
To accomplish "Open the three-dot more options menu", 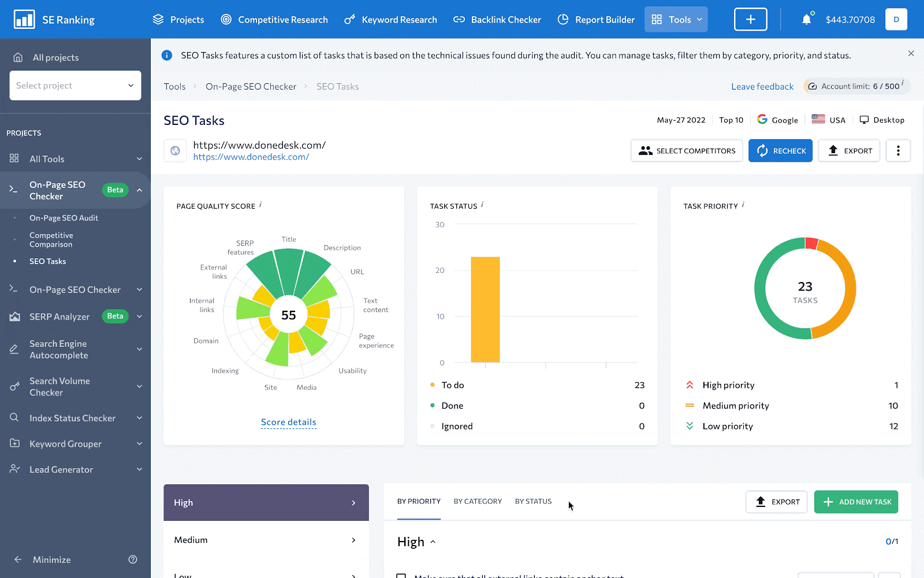I will (x=898, y=151).
